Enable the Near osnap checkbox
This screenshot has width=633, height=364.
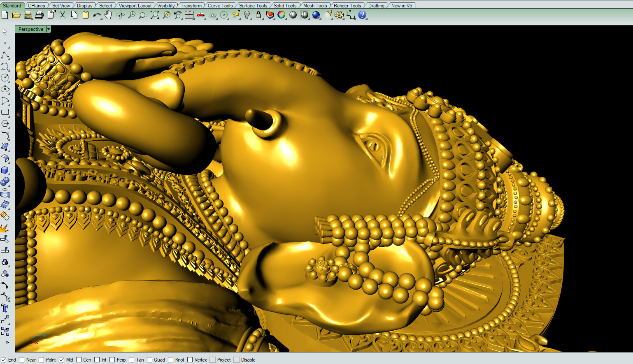(x=21, y=359)
